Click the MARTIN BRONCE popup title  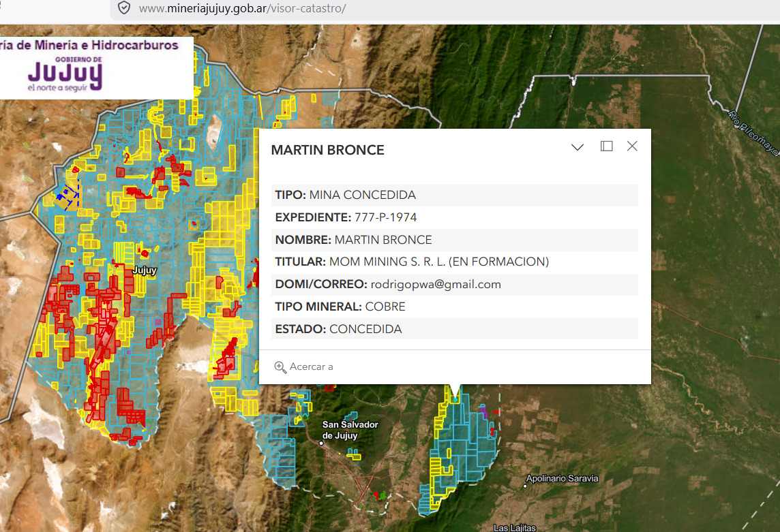click(328, 151)
